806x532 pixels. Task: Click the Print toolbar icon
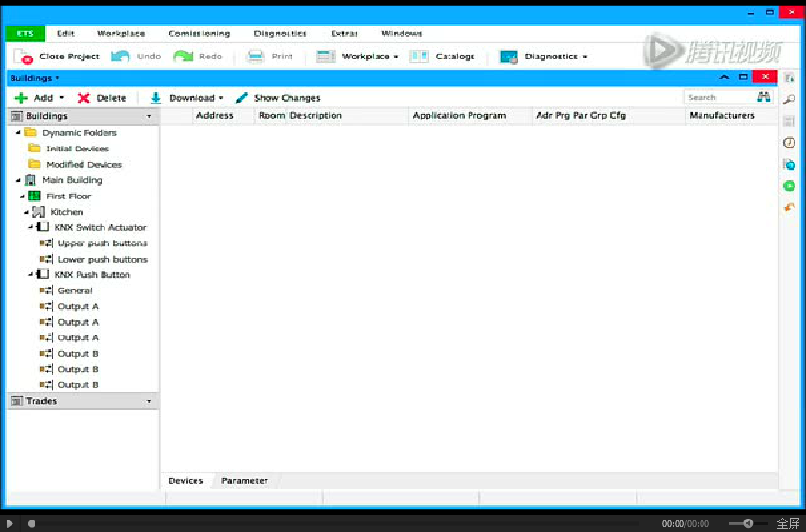256,57
